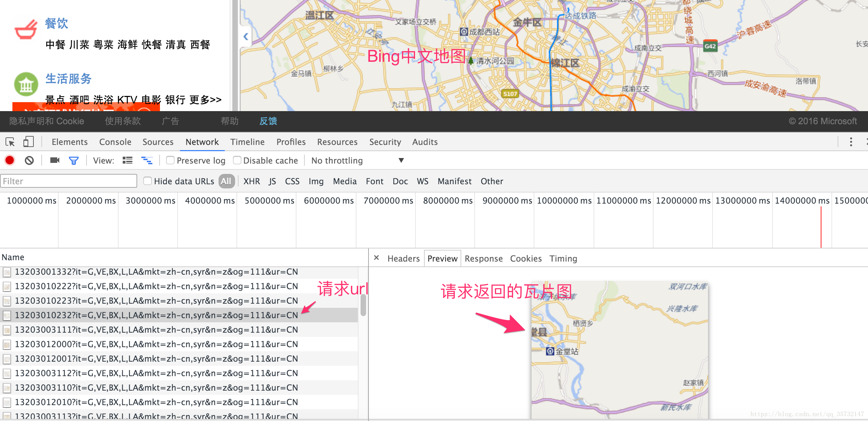Click the red record network log button

tap(10, 160)
